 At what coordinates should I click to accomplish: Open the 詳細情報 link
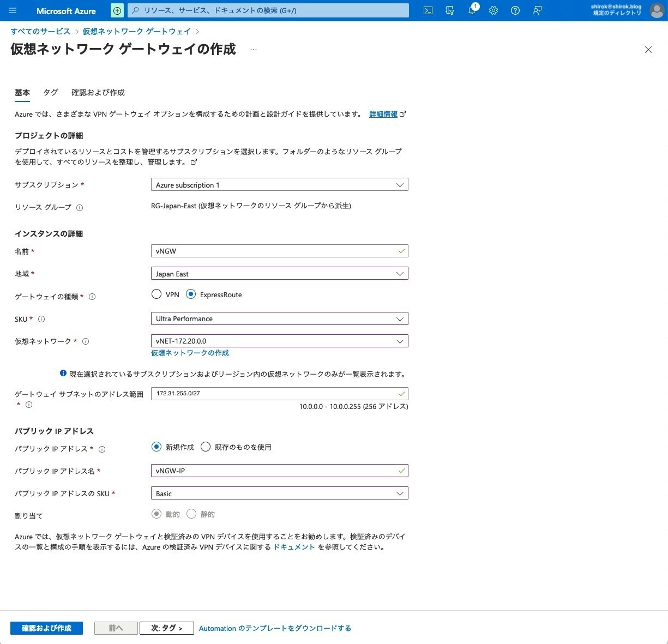[x=383, y=115]
